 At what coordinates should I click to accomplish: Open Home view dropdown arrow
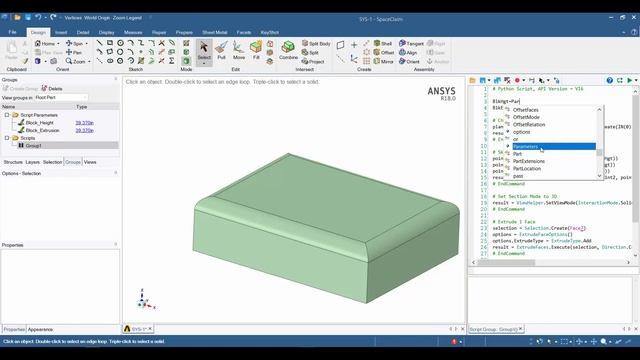pyautogui.click(x=58, y=44)
